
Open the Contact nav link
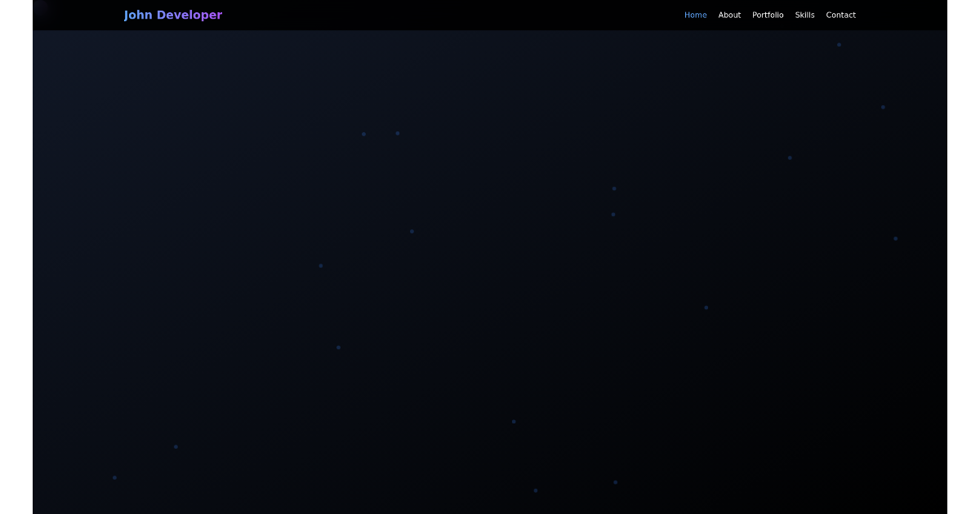coord(840,15)
